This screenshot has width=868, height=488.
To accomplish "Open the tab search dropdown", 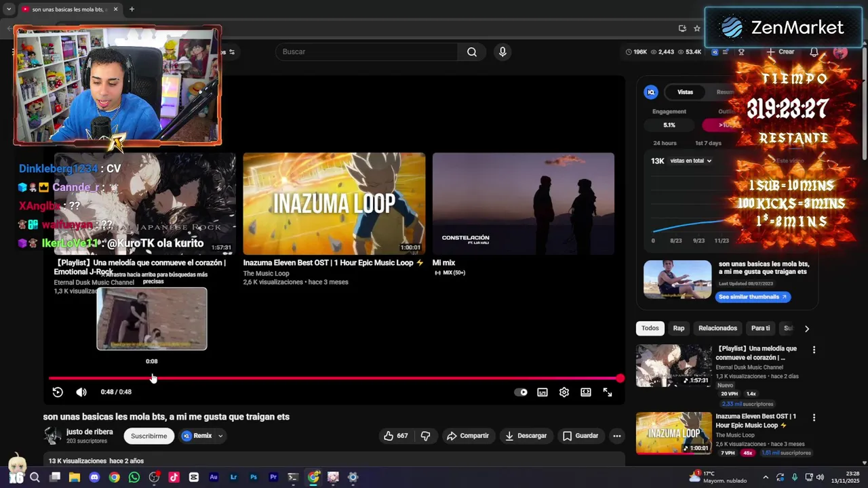I will (x=9, y=9).
